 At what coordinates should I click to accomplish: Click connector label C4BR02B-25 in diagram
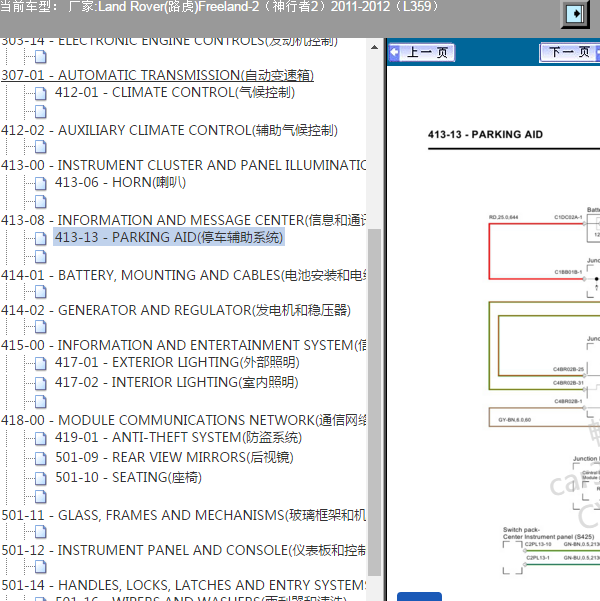(568, 369)
